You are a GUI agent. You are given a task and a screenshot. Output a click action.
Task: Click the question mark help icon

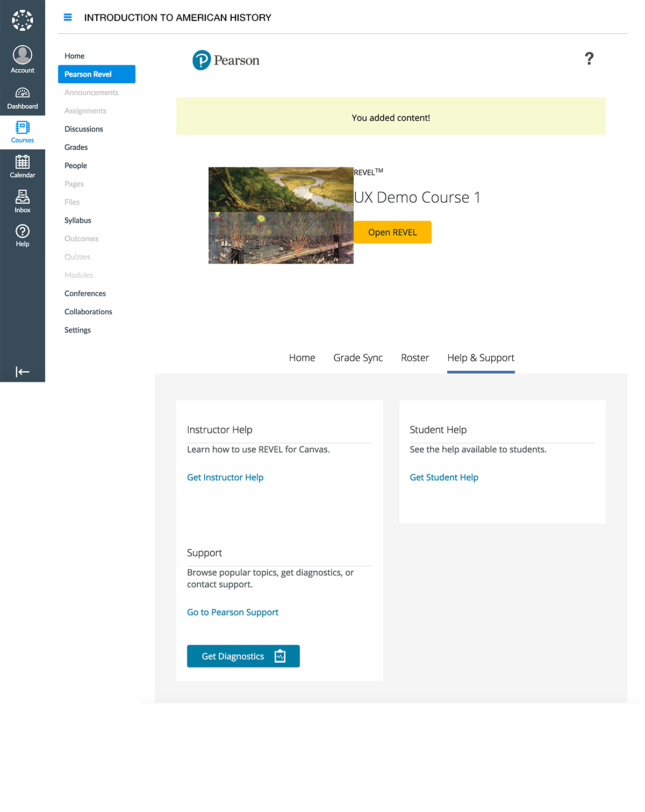point(589,59)
